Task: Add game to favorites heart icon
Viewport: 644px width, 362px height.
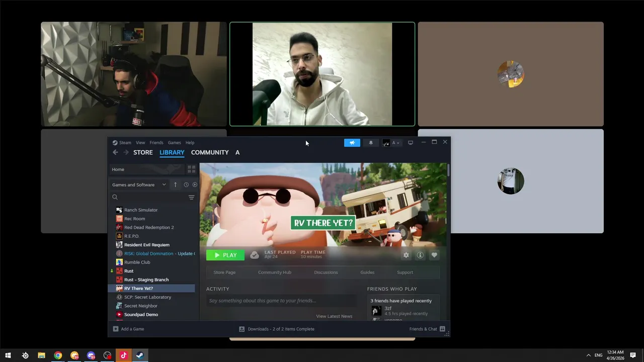Action: pyautogui.click(x=434, y=255)
